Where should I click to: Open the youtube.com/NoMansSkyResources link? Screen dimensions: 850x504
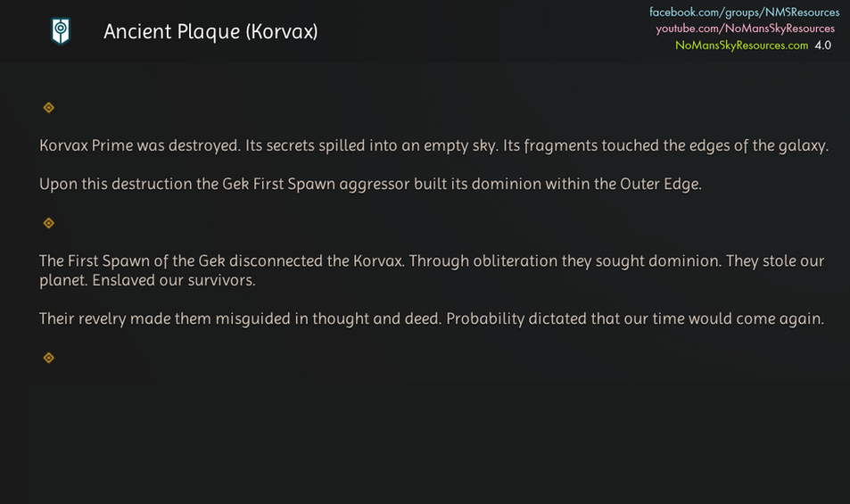coord(745,29)
